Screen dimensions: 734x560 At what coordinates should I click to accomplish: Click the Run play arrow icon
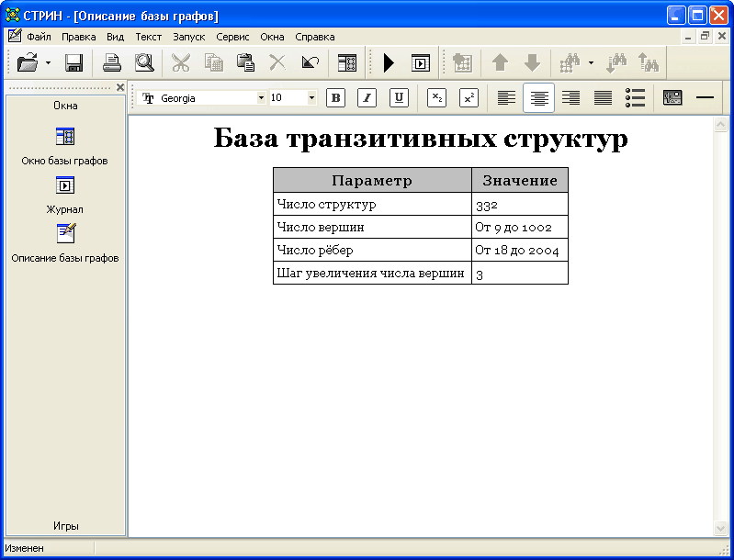(x=389, y=62)
